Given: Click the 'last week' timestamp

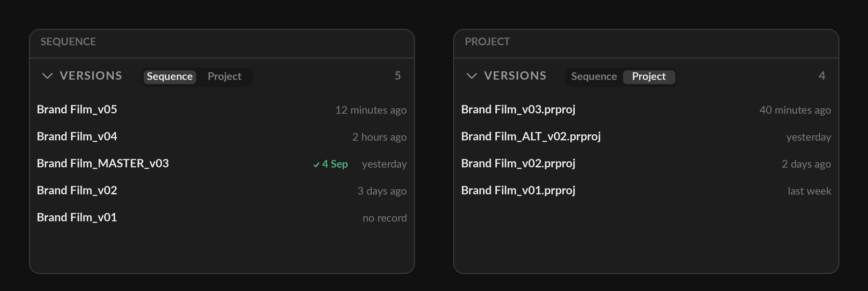Looking at the screenshot, I should 810,191.
